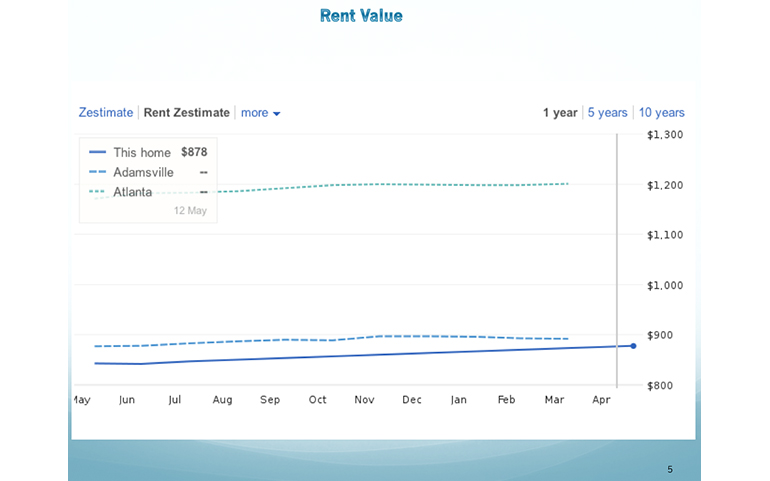
Task: Select the Atlanta legend label
Action: point(132,191)
